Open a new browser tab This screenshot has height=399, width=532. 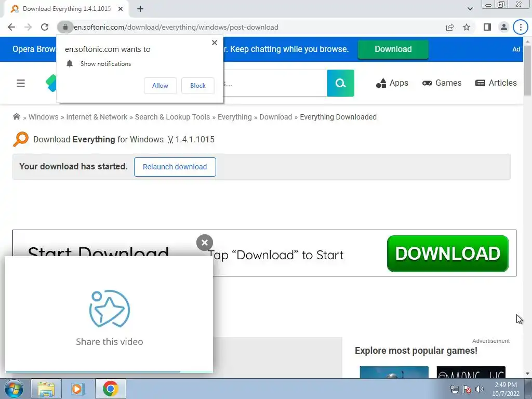[140, 9]
